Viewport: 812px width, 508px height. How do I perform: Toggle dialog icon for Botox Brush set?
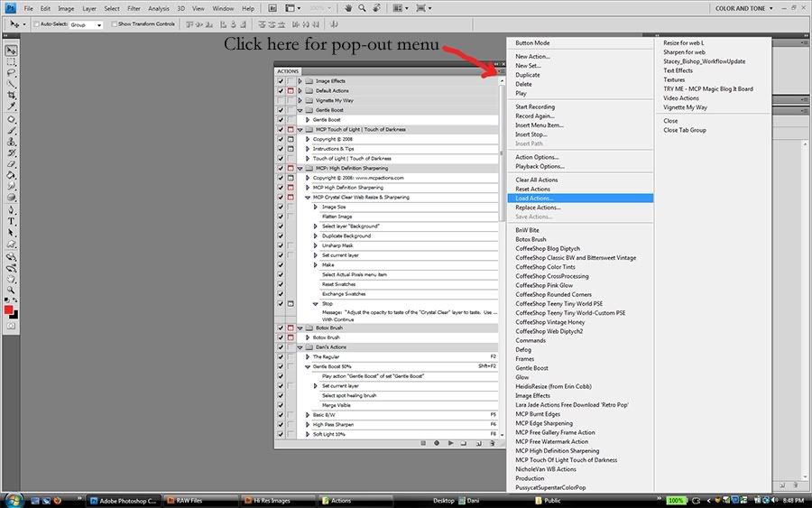(291, 328)
